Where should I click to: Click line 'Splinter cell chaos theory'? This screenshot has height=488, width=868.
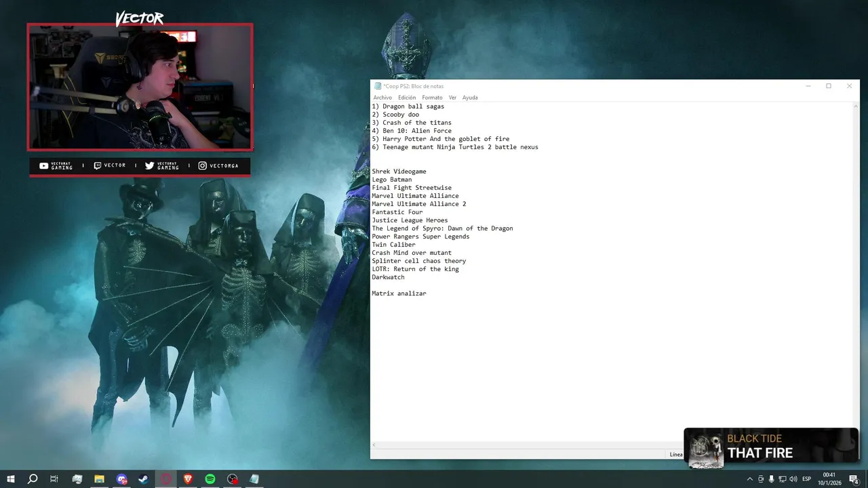[419, 261]
